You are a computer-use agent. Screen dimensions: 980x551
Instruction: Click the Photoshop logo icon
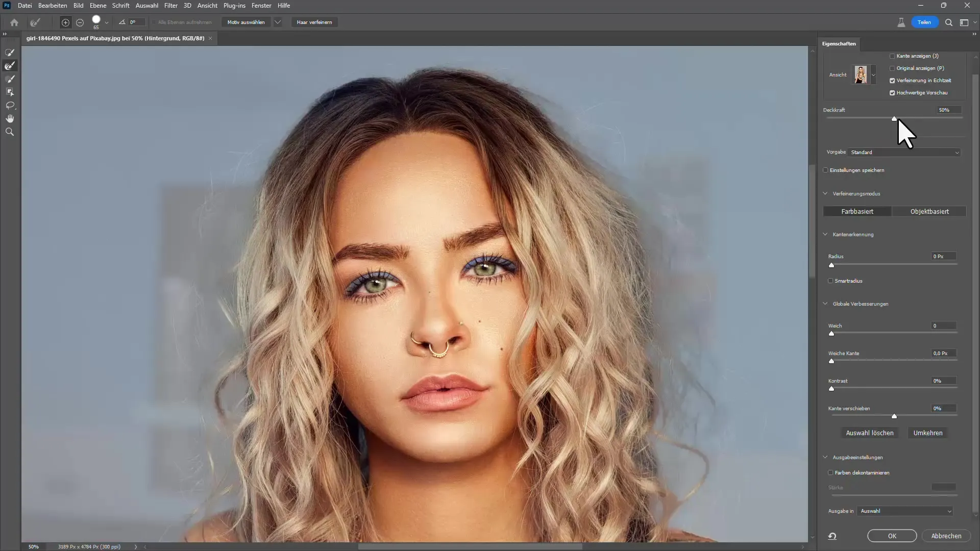pyautogui.click(x=7, y=6)
